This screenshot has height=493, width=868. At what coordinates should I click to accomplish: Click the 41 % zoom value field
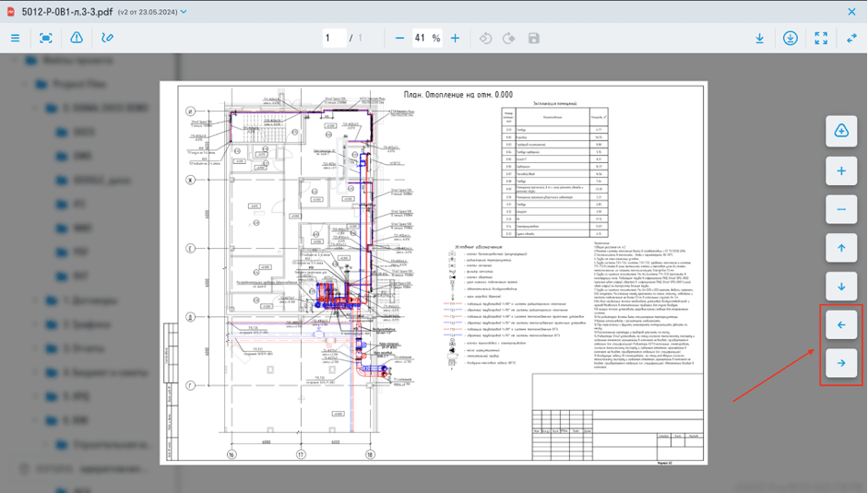click(x=425, y=38)
